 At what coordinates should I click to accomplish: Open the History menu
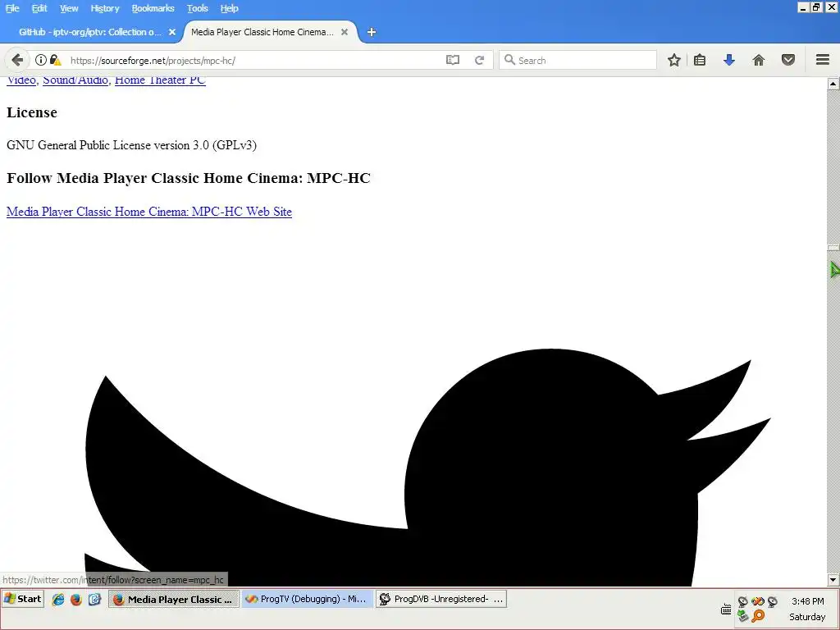[104, 8]
